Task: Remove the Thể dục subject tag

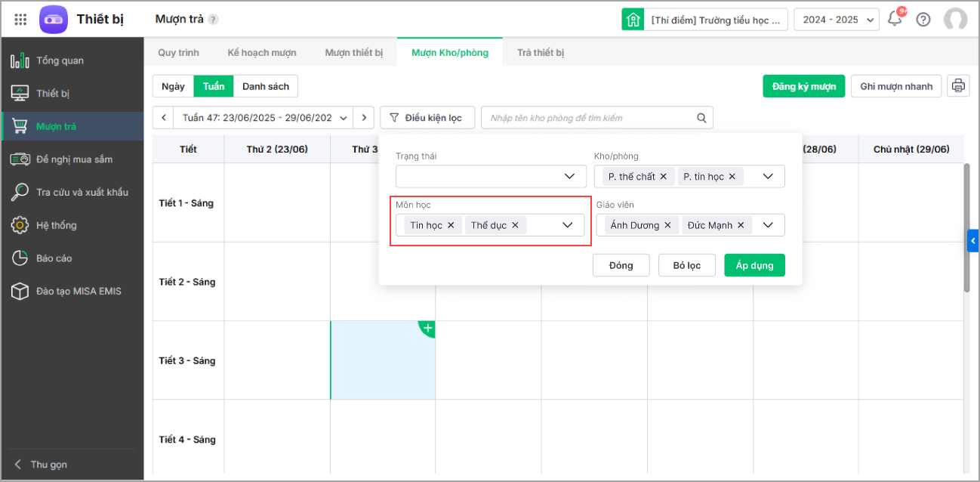Action: (515, 225)
